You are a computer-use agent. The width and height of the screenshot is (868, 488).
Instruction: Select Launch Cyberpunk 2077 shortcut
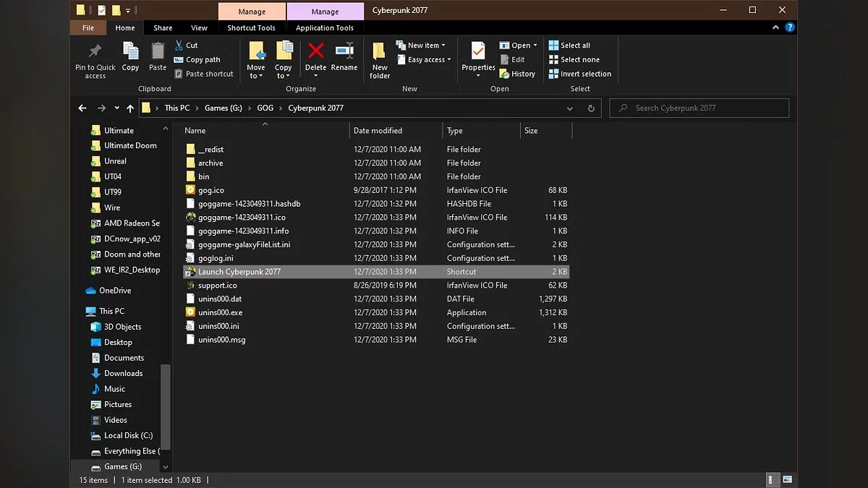376,272
